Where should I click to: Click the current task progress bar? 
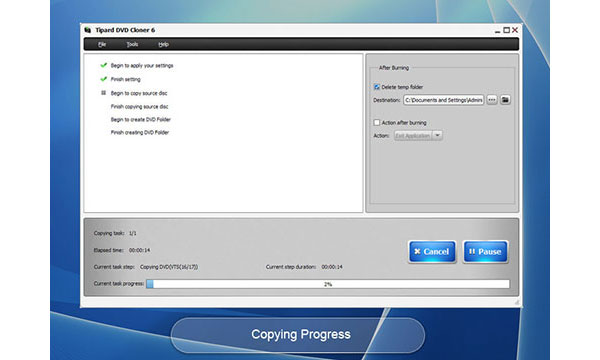pos(328,284)
